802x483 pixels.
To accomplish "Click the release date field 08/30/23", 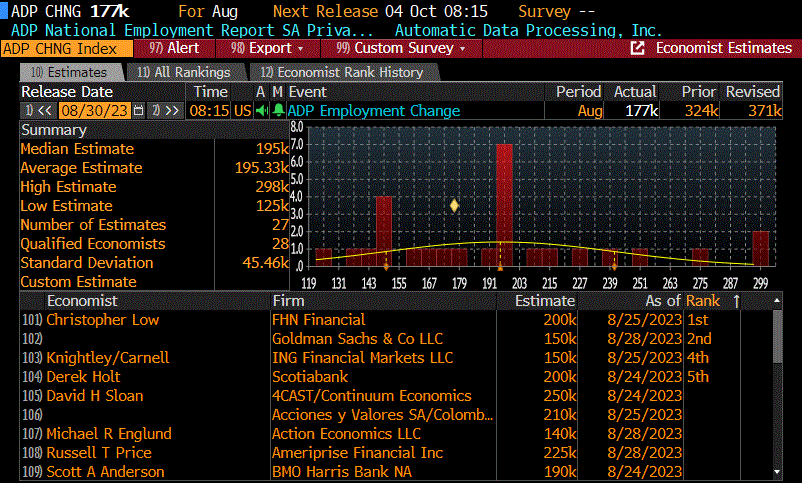I will point(95,111).
